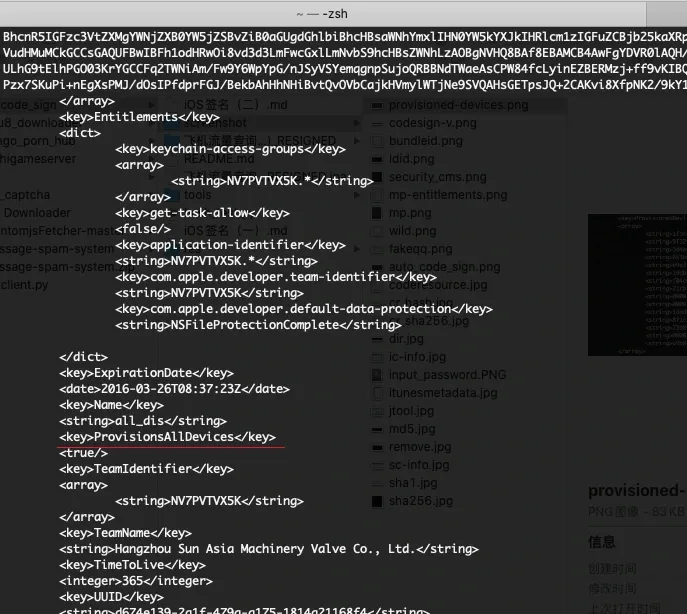Click the md5.jpg file icon
Image resolution: width=687 pixels, height=614 pixels.
coord(377,429)
